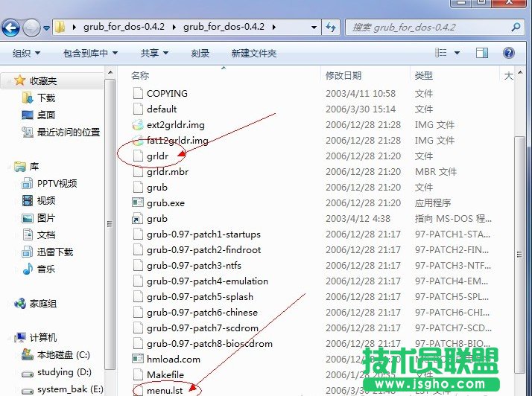Click navigation pane scroll-up arrow
The height and width of the screenshot is (396, 532).
[110, 72]
